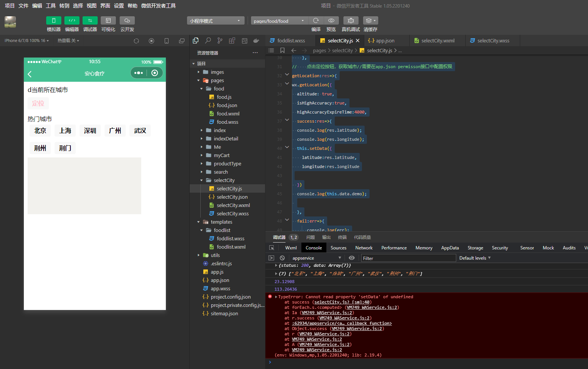Open the selectCity.js? [sm]:40 error link
588x369 pixels.
click(342, 302)
